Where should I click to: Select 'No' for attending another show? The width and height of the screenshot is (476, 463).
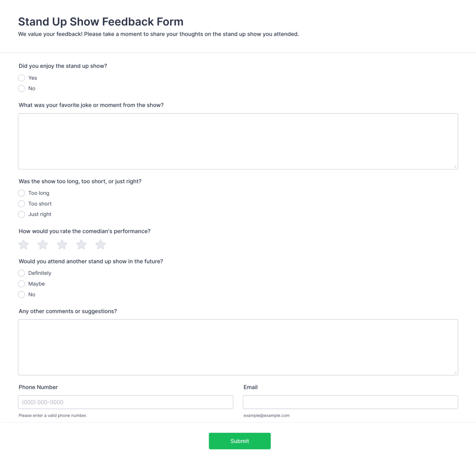tap(21, 294)
